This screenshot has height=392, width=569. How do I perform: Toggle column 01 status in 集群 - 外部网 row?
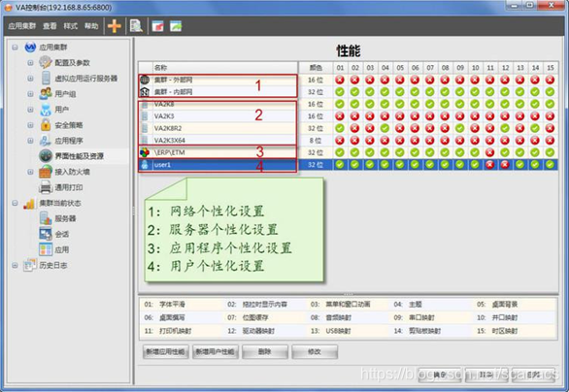[340, 80]
